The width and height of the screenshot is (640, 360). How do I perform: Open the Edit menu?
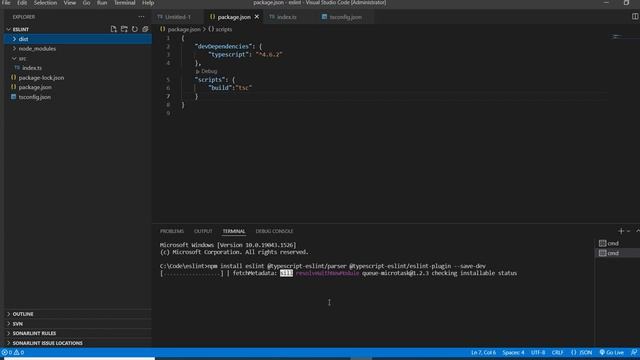[x=22, y=3]
